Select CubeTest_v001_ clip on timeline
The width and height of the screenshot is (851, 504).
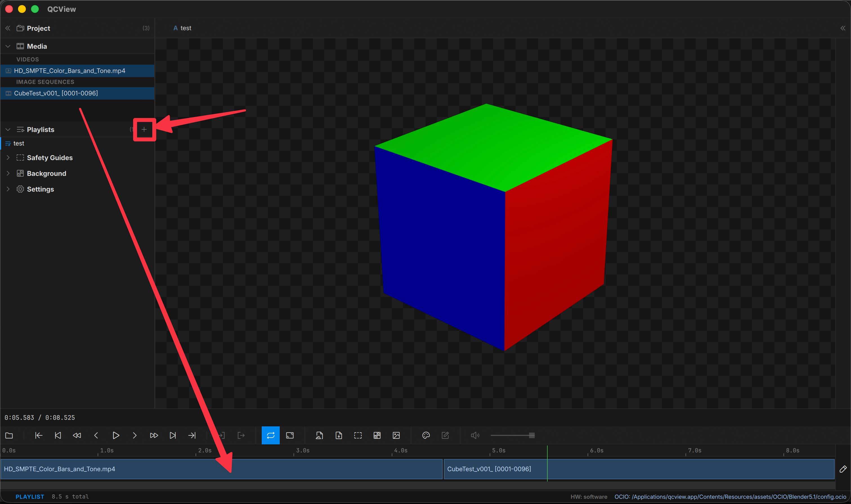(x=639, y=469)
